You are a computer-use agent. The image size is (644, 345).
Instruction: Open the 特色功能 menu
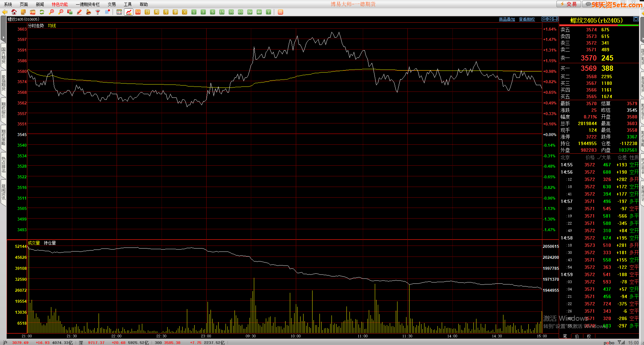coord(60,4)
